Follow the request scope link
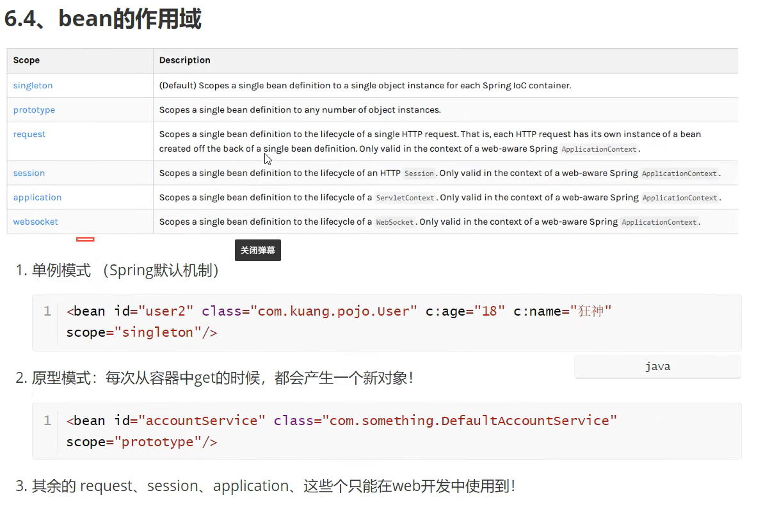Image resolution: width=779 pixels, height=532 pixels. point(29,134)
